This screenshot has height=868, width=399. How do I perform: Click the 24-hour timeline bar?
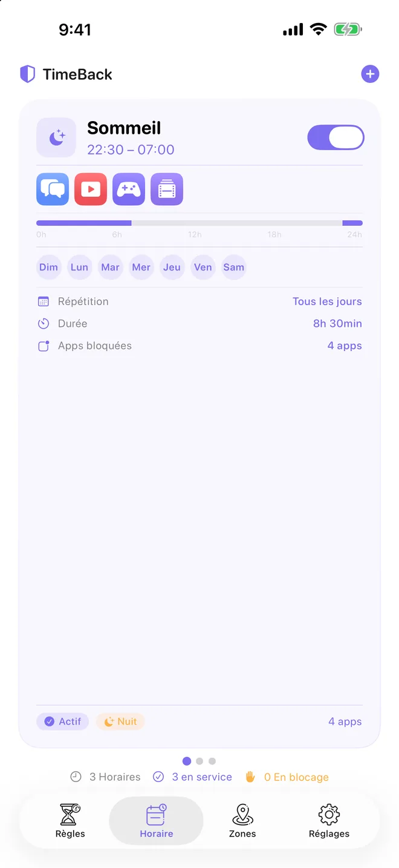pos(199,223)
